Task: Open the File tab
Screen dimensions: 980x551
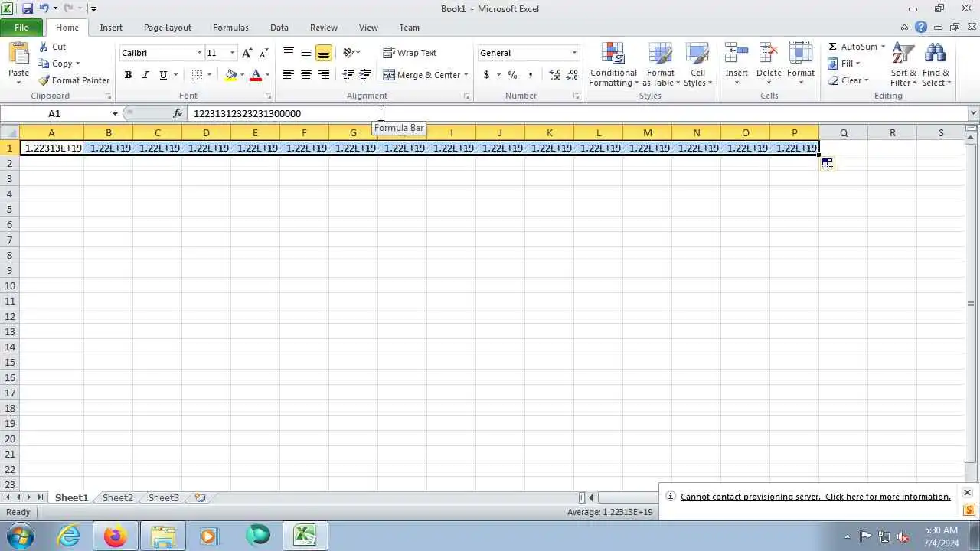Action: click(x=21, y=28)
